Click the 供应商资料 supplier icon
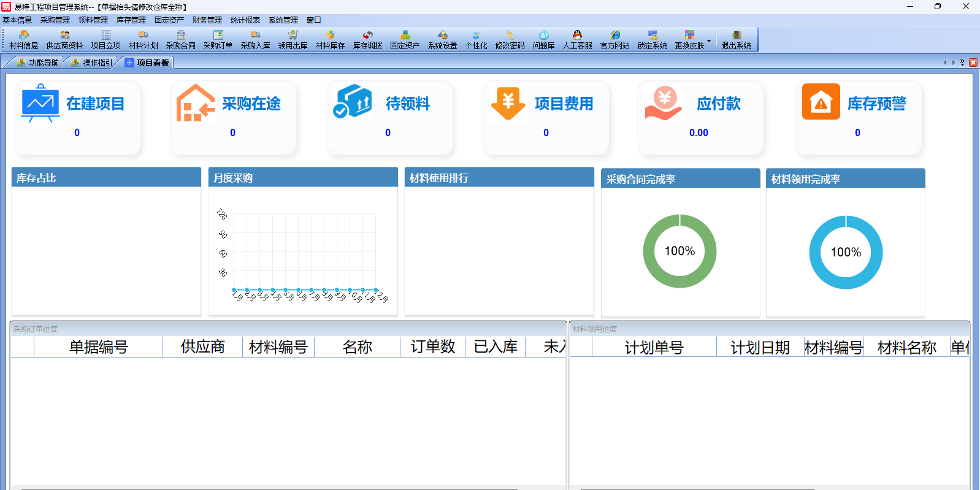 click(x=64, y=40)
